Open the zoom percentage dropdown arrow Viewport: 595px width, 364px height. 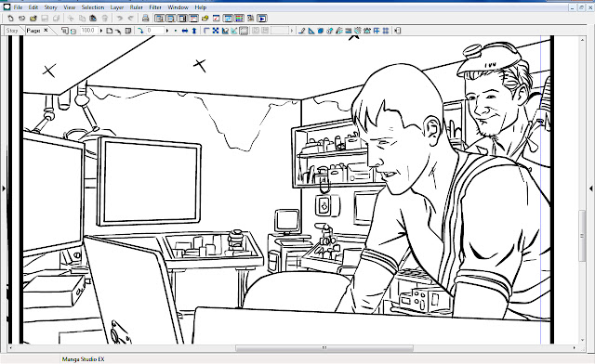coord(101,31)
